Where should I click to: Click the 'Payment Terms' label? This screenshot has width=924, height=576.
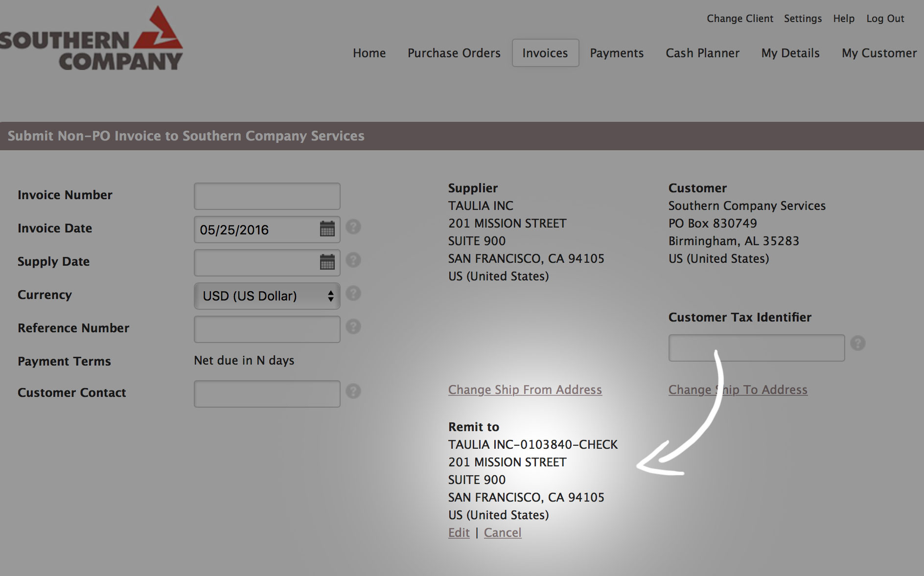(64, 361)
